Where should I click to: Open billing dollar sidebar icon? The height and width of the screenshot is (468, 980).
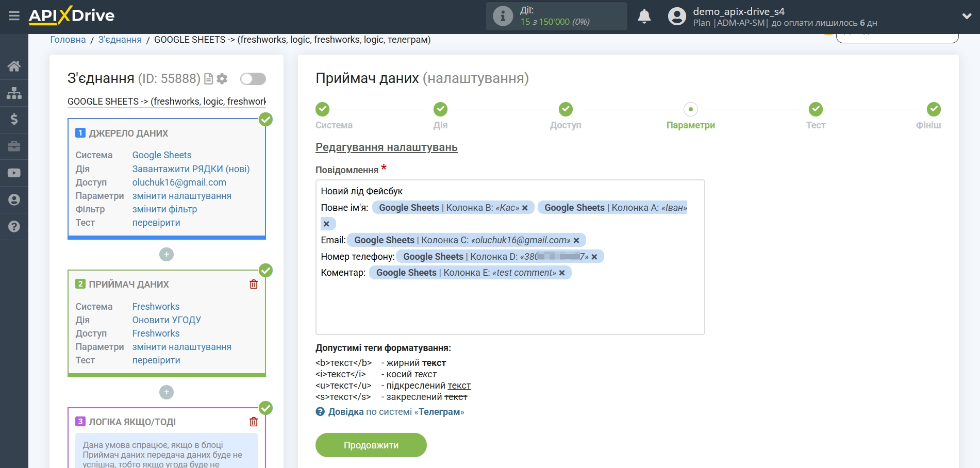tap(14, 120)
